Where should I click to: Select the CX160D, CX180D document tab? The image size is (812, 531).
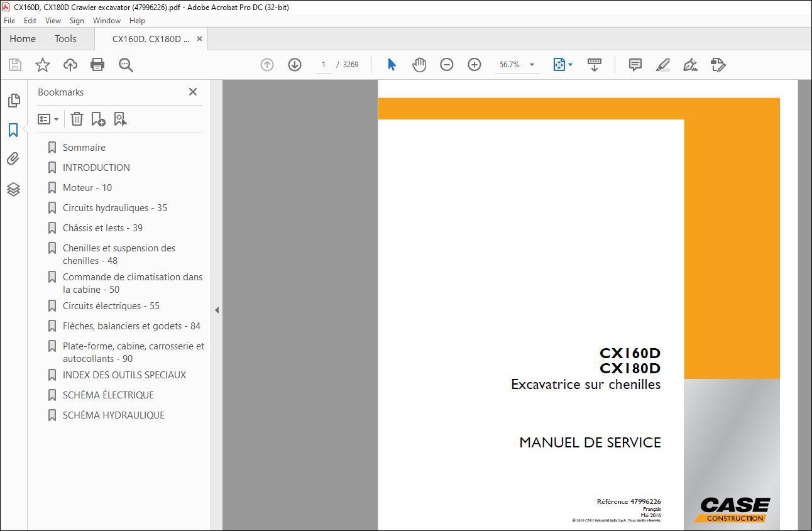[x=151, y=39]
